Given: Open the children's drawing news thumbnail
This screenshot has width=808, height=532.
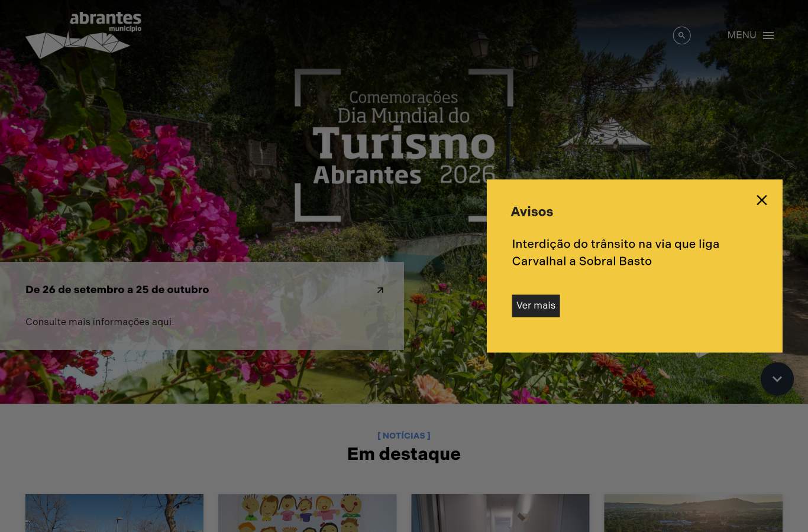Looking at the screenshot, I should tap(308, 513).
